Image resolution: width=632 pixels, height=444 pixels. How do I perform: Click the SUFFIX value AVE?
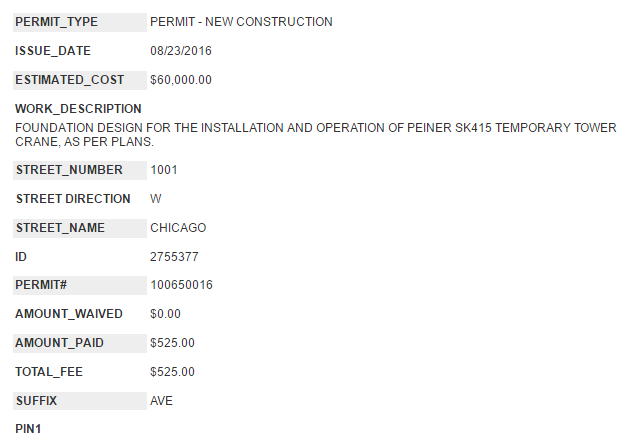(163, 401)
